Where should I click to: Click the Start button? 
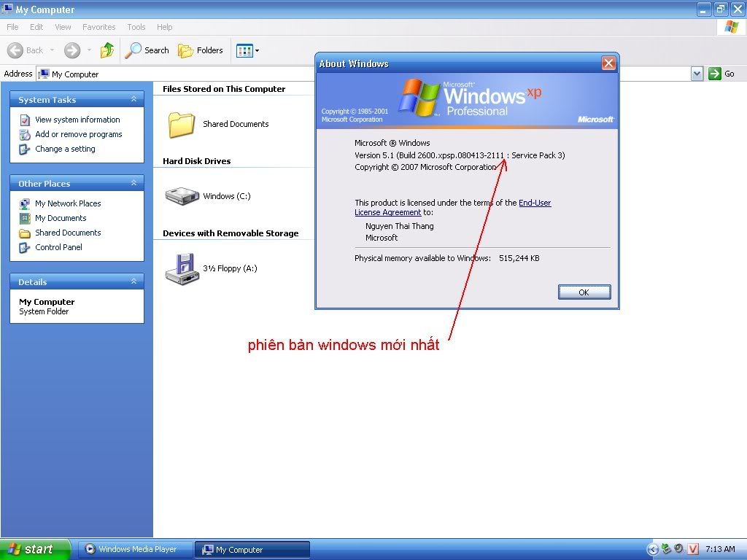pos(36,549)
